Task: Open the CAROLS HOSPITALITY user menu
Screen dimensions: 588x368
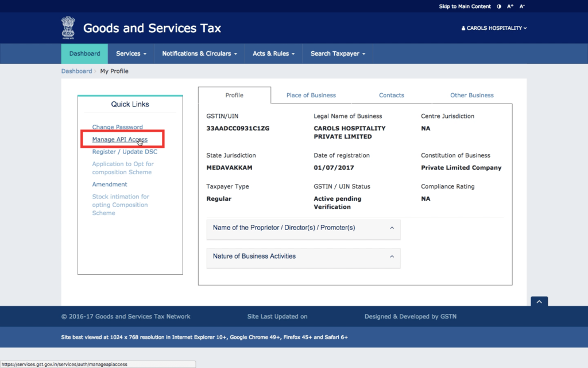Action: pyautogui.click(x=494, y=28)
